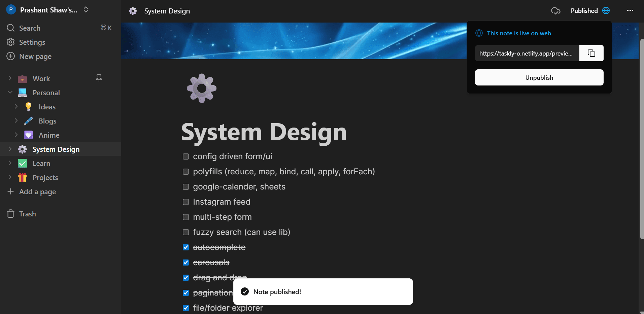The image size is (644, 314).
Task: Click the cloud sync status icon
Action: click(x=556, y=11)
